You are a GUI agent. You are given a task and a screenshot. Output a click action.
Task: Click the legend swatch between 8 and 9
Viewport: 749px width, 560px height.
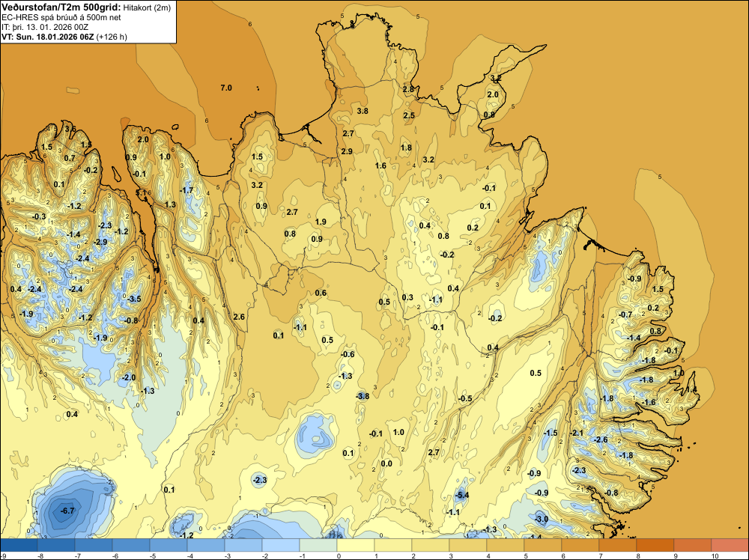[655, 545]
